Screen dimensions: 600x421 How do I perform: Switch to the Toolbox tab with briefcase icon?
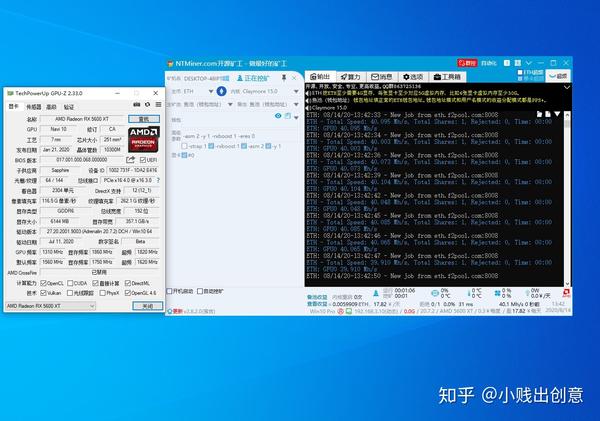pos(447,77)
